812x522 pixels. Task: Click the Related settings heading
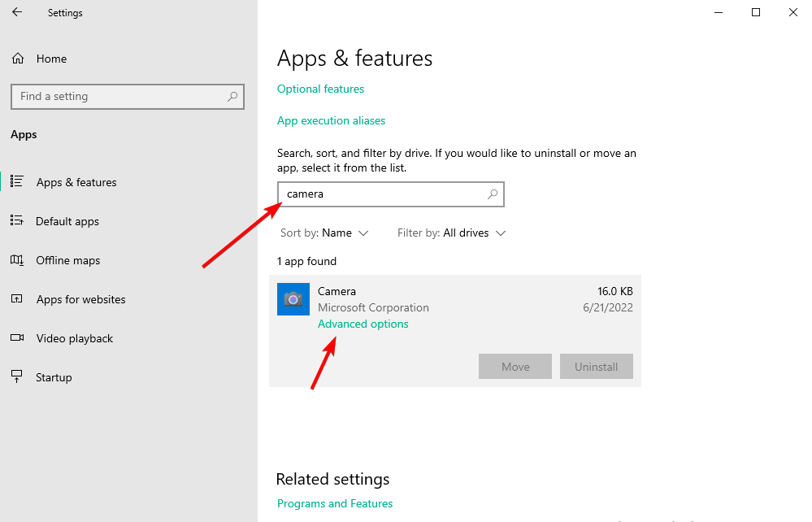click(333, 479)
